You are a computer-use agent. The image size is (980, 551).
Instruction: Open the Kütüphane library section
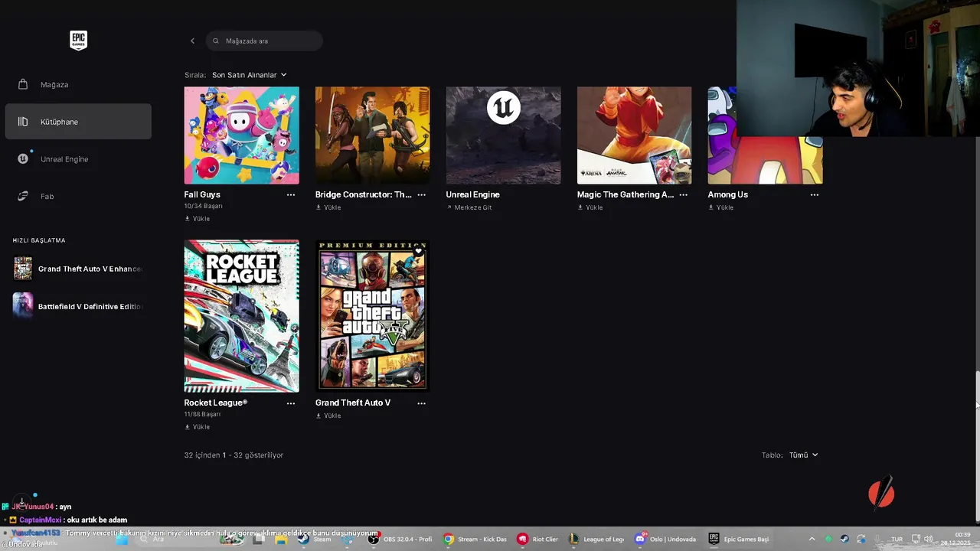[x=78, y=122]
